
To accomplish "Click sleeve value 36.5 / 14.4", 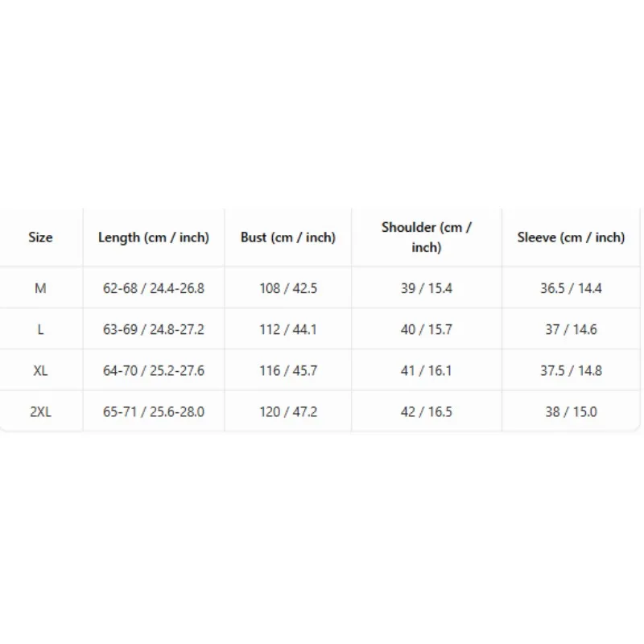I will pos(571,288).
